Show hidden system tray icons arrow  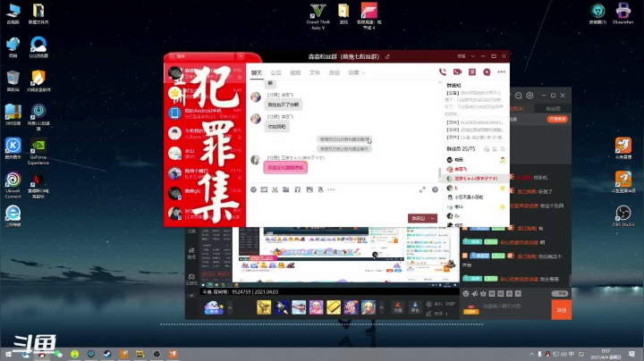tap(531, 354)
